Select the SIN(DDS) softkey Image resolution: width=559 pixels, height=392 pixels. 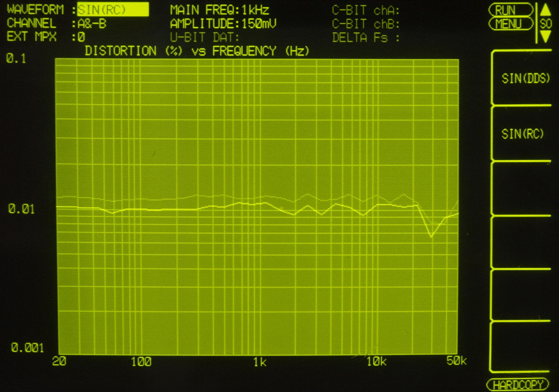point(525,78)
